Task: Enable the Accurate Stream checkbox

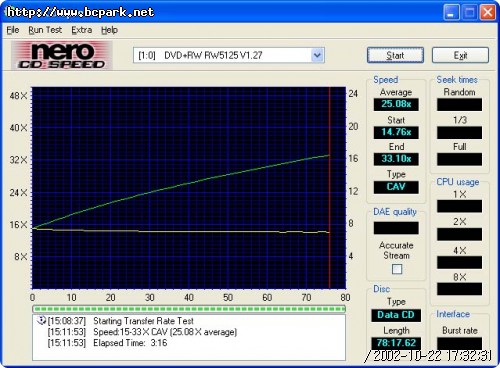Action: click(x=397, y=269)
